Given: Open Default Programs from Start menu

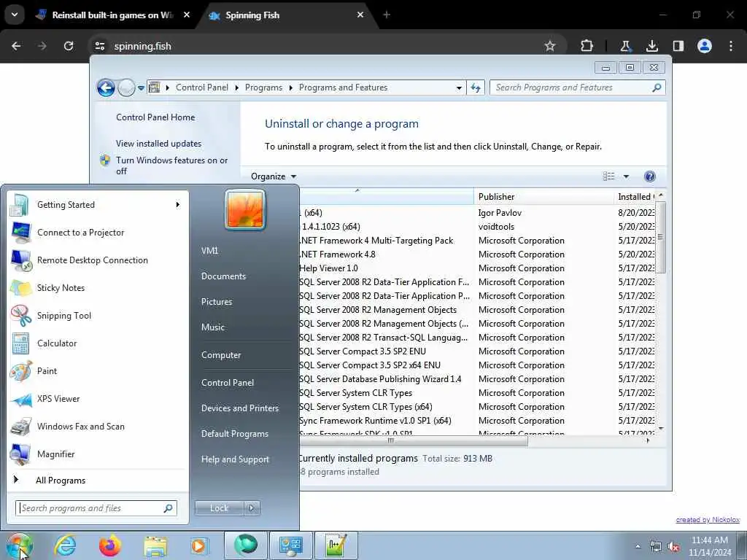Looking at the screenshot, I should coord(234,434).
